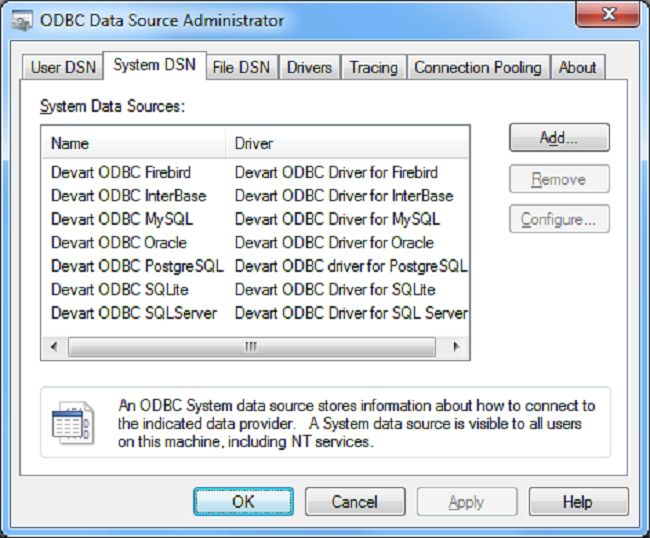
Task: Click the list's left scroll arrow
Action: [54, 346]
